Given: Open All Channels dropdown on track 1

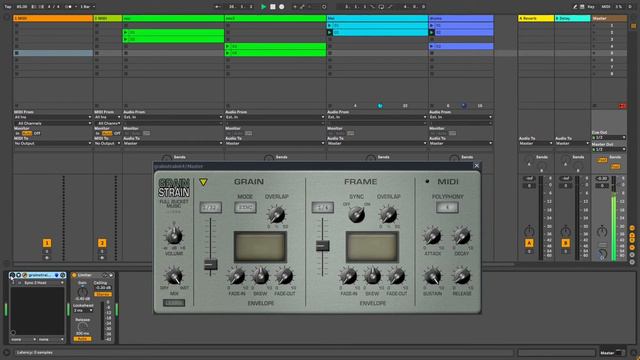Looking at the screenshot, I should (x=53, y=123).
